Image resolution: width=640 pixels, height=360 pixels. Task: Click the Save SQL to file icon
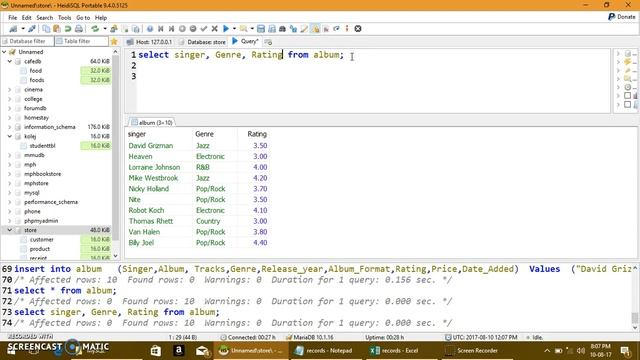(x=261, y=29)
